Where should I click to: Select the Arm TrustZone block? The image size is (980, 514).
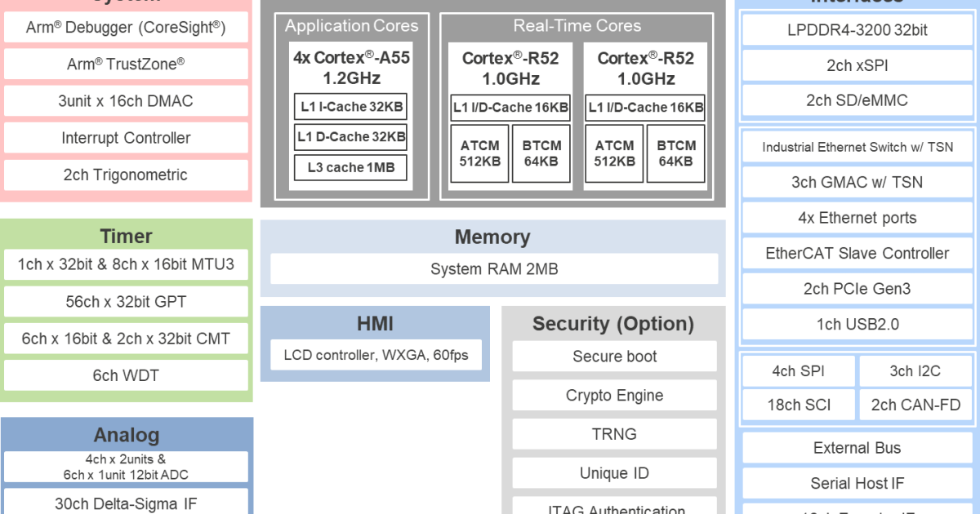point(126,64)
